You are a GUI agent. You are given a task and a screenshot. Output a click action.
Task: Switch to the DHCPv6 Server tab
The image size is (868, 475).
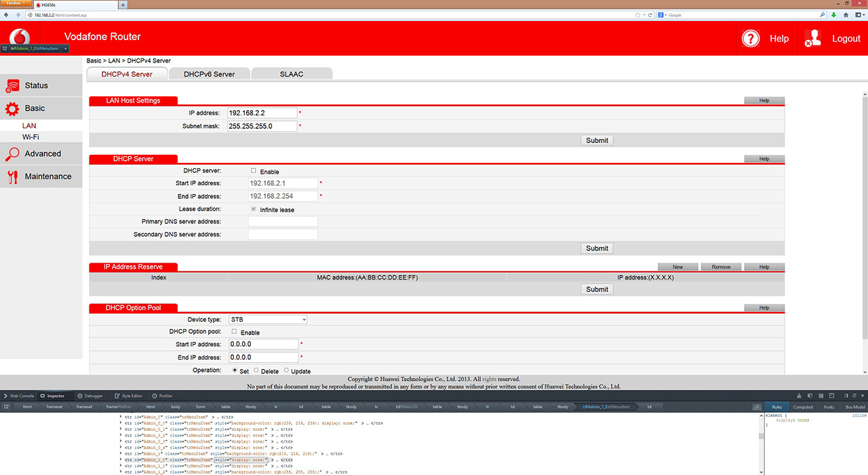(x=210, y=74)
